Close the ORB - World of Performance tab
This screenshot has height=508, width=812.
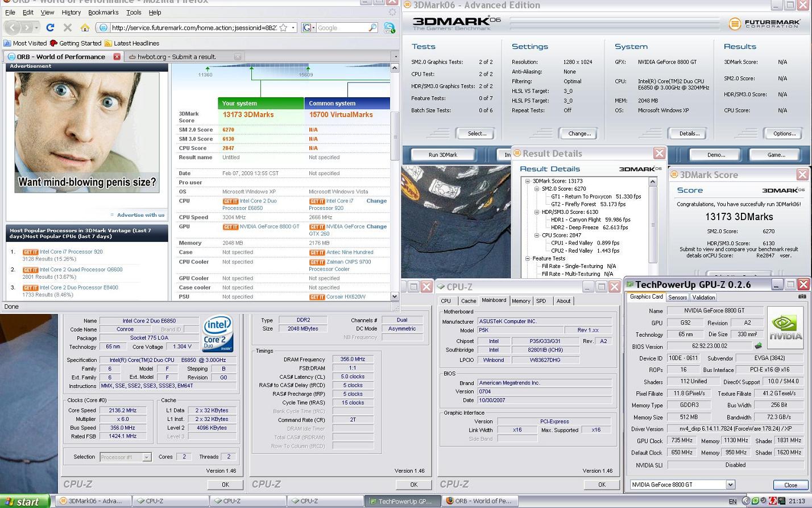pos(117,56)
